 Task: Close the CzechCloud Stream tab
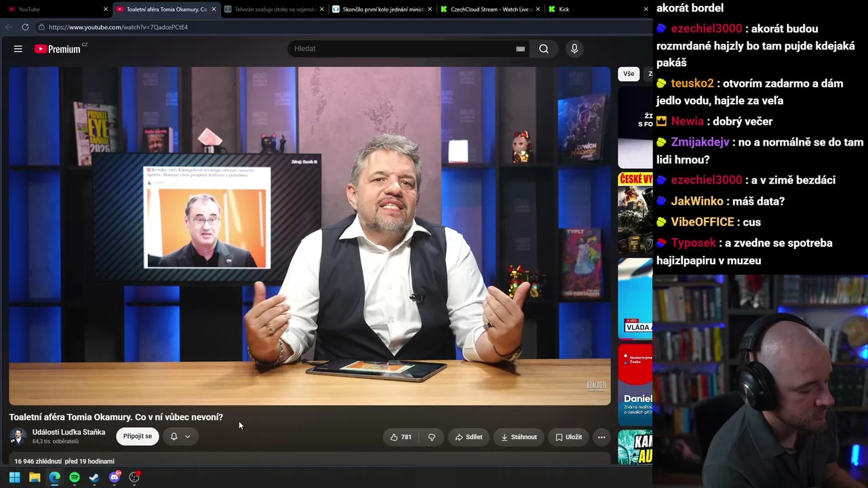tap(538, 9)
